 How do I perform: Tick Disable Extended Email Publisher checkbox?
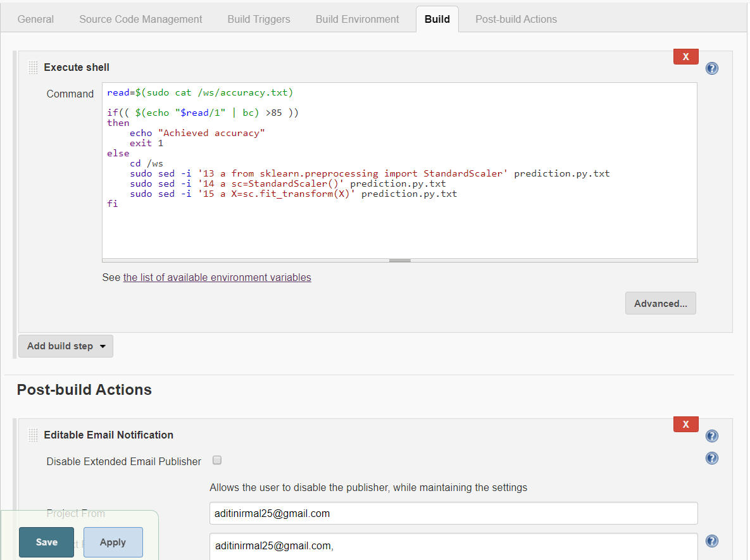pyautogui.click(x=217, y=460)
